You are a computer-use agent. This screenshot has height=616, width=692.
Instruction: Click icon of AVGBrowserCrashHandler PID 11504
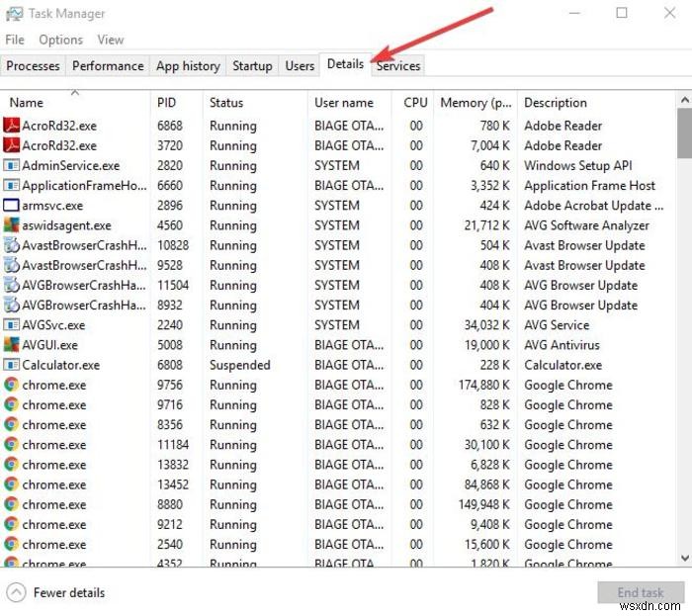[12, 285]
